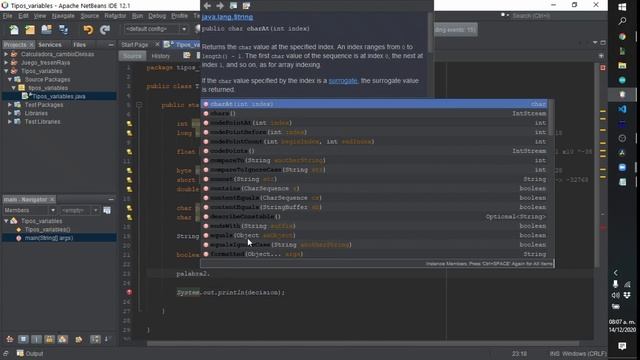Open javadoc in external browser icon
Viewport: 640px width, 360px height.
point(233,6)
